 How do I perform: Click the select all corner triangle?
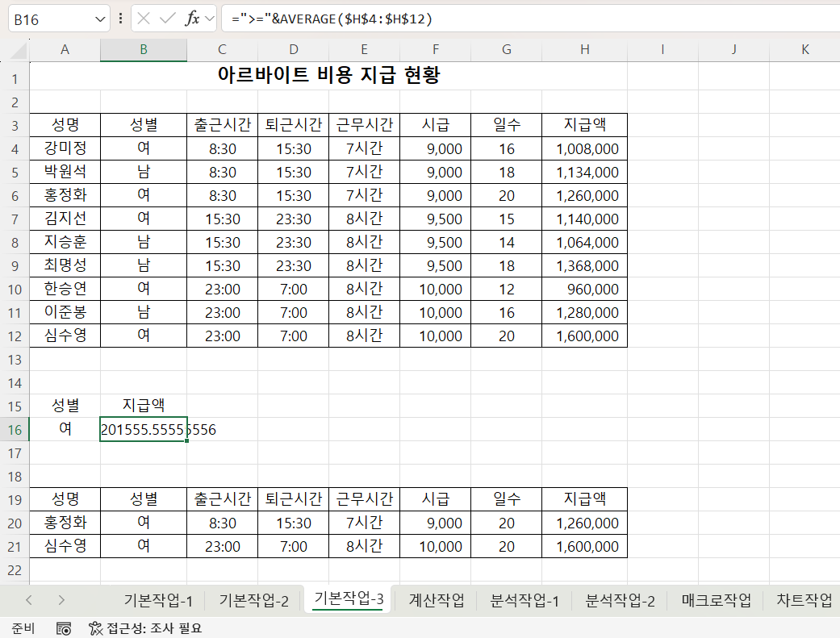click(19, 50)
